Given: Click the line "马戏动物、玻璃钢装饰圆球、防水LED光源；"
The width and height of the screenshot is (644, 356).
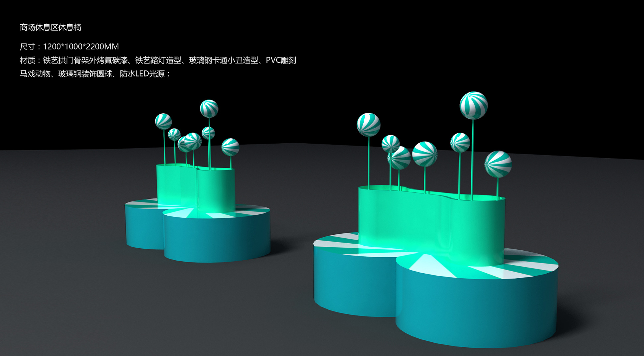Looking at the screenshot, I should [95, 74].
